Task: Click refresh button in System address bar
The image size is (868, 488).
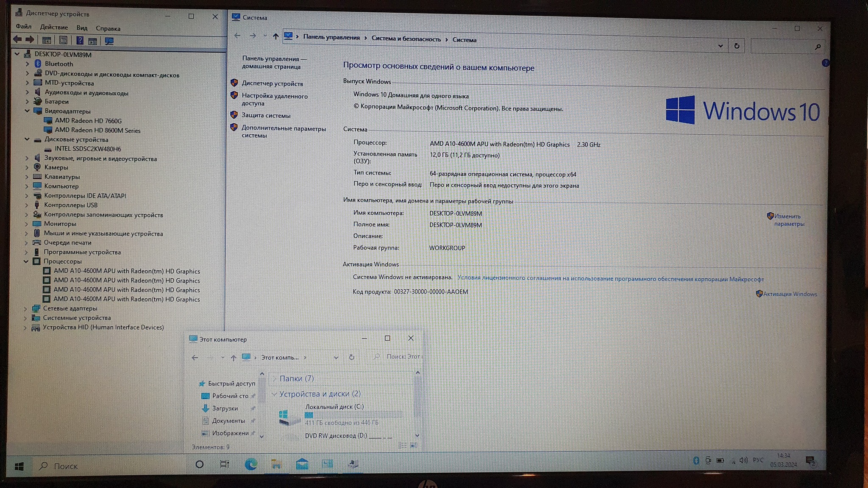Action: pos(737,46)
